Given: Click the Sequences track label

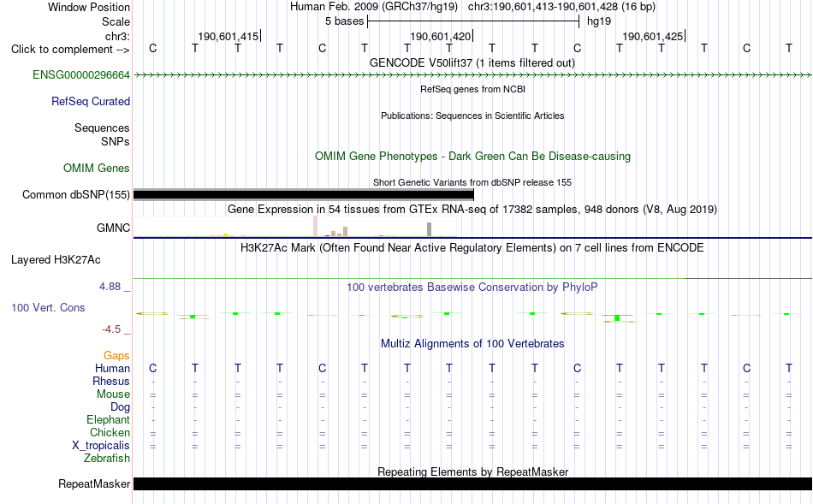Looking at the screenshot, I should [102, 128].
